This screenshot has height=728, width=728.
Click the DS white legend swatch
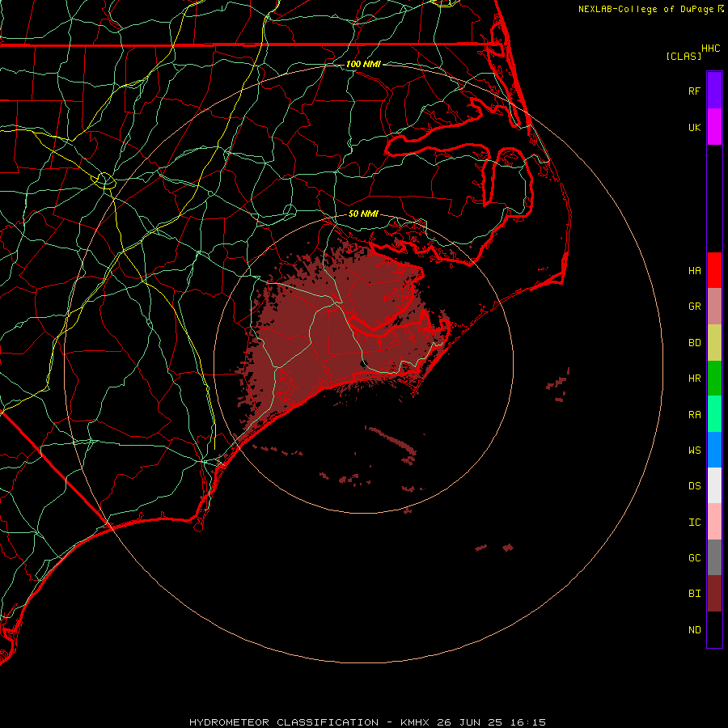714,485
